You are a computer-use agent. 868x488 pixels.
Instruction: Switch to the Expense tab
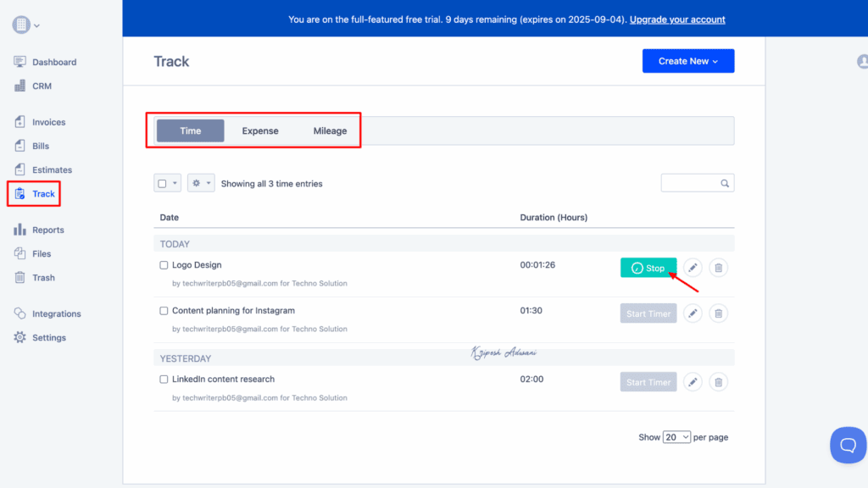click(x=259, y=130)
